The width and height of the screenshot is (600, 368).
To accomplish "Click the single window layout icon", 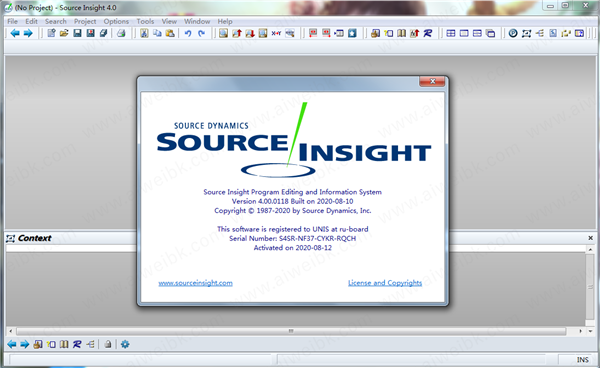I will (x=464, y=33).
